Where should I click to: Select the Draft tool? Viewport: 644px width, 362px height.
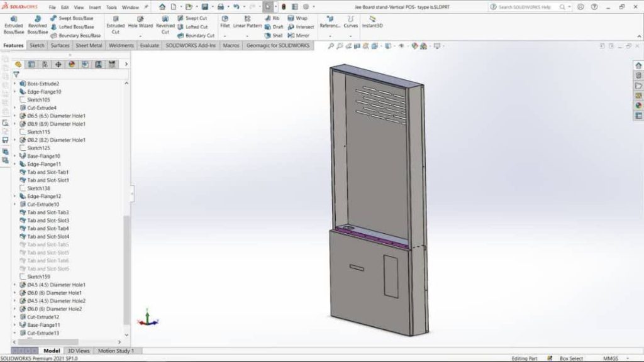click(x=274, y=27)
